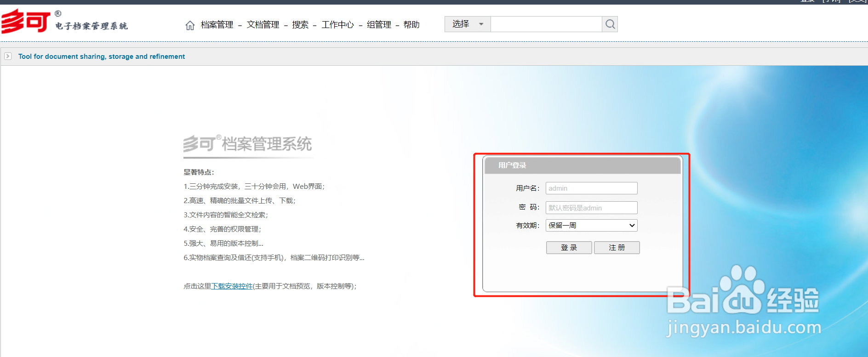Screen dimensions: 868x357
Task: Click the gray 多可档案管理系统 title graphic
Action: point(247,144)
